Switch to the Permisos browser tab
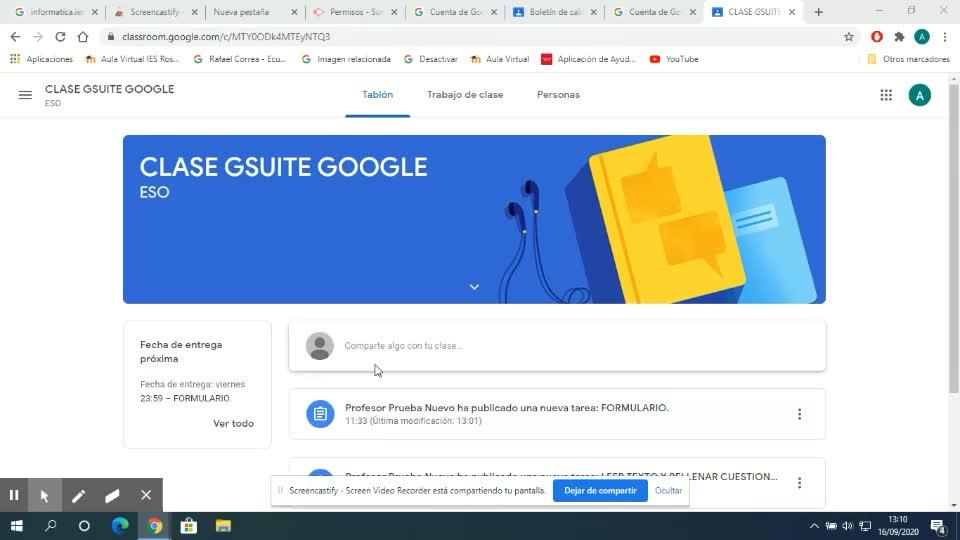960x540 pixels. coord(354,12)
